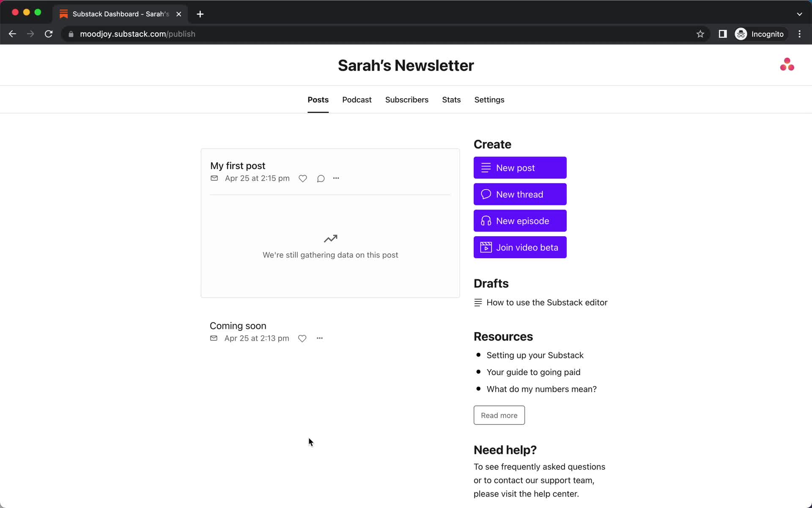
Task: View site info via the lock icon
Action: point(71,34)
